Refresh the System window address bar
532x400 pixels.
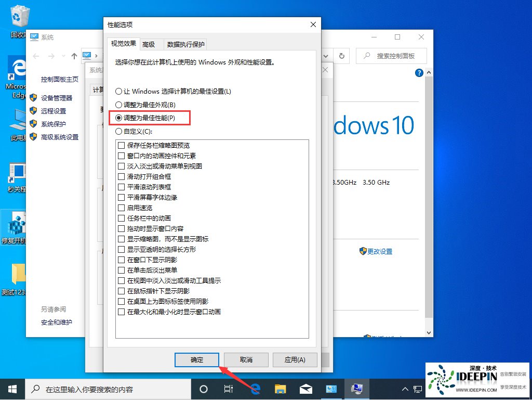tap(342, 56)
